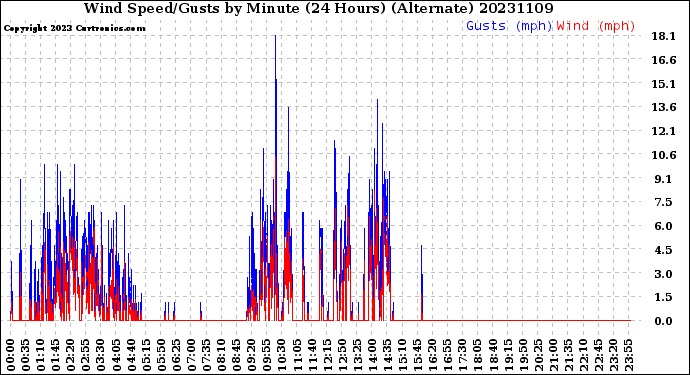Viewport: 690px width, 375px height.
Task: Click the 05:15 time label
Action: [147, 355]
